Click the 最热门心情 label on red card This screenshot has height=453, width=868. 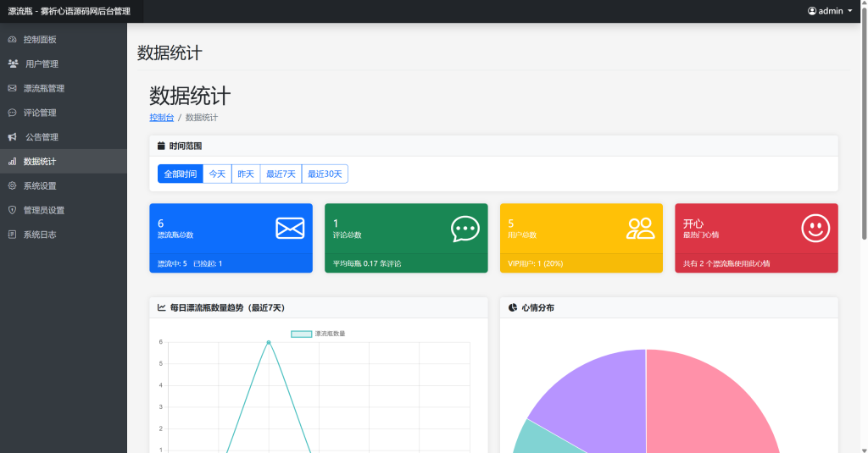[x=701, y=235]
